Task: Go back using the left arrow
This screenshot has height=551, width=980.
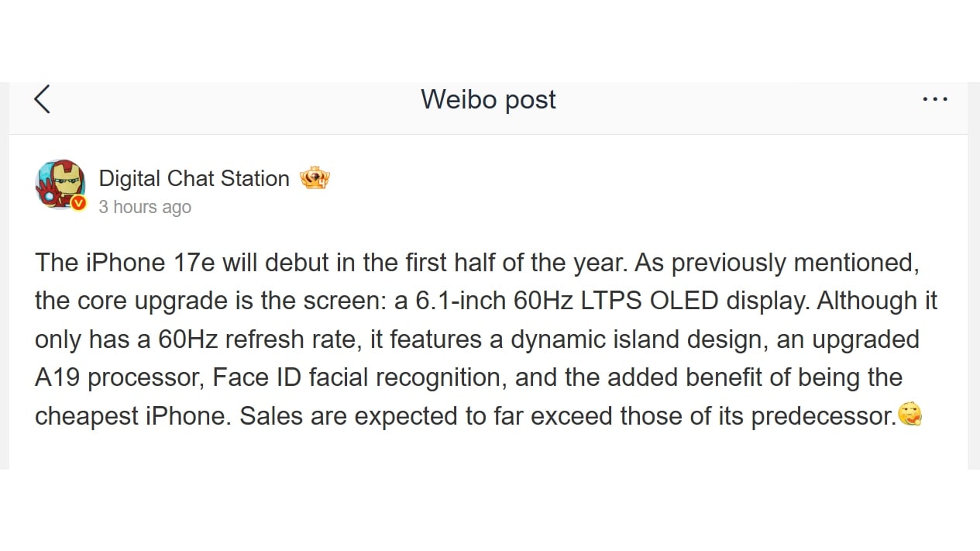Action: pyautogui.click(x=43, y=99)
